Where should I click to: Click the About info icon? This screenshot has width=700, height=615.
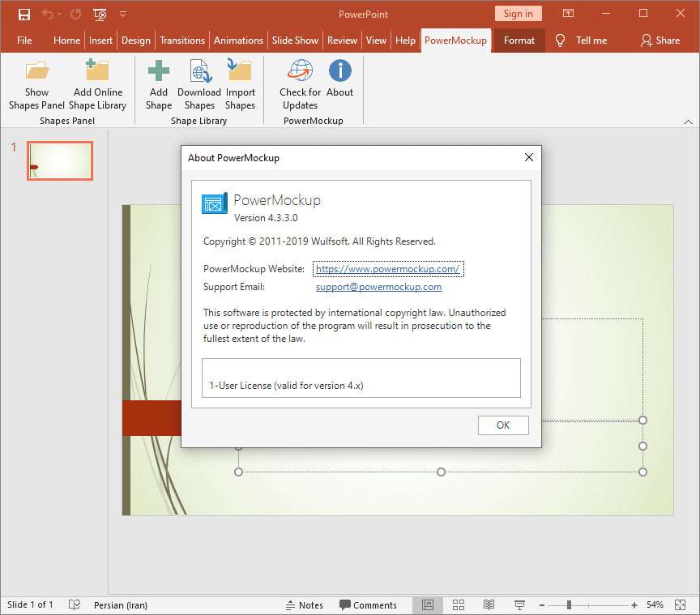pos(340,71)
